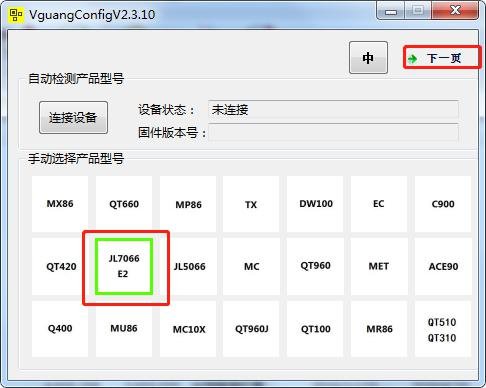Select the EC model tile
The height and width of the screenshot is (388, 486).
379,204
